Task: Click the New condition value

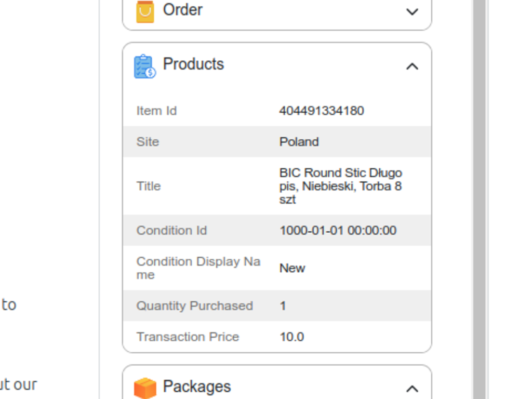Action: (292, 268)
